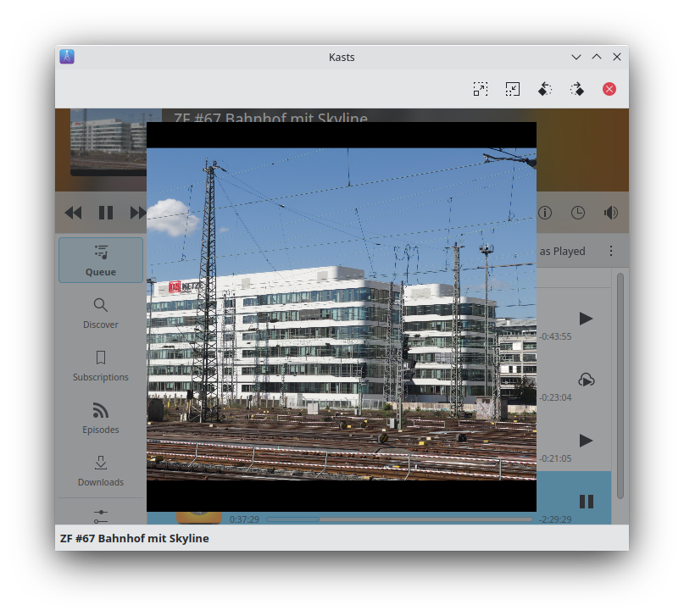Click the small cover thumbnail in the header
684x616 pixels.
(108, 142)
